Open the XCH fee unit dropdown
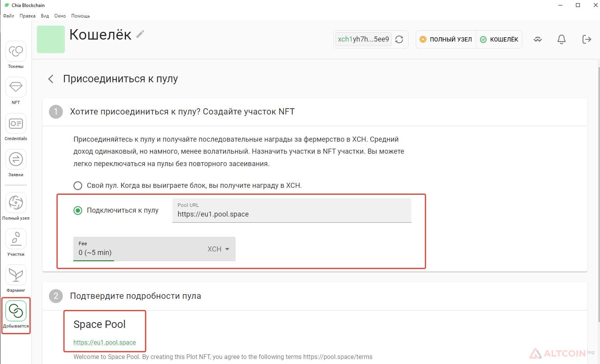 [218, 249]
